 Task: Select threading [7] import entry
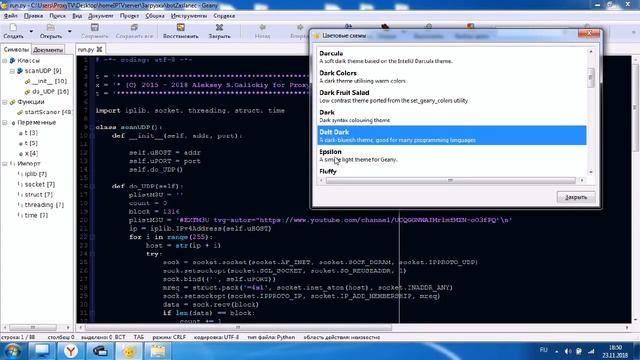[x=44, y=205]
